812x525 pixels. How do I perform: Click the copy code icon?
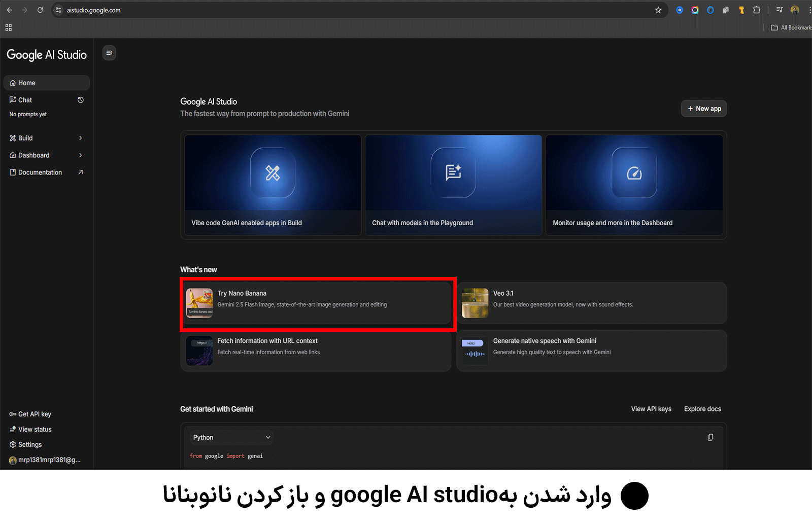point(710,437)
